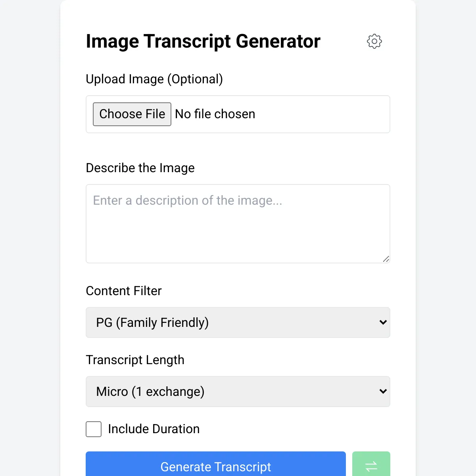Open the Content Filter dropdown

[x=238, y=322]
